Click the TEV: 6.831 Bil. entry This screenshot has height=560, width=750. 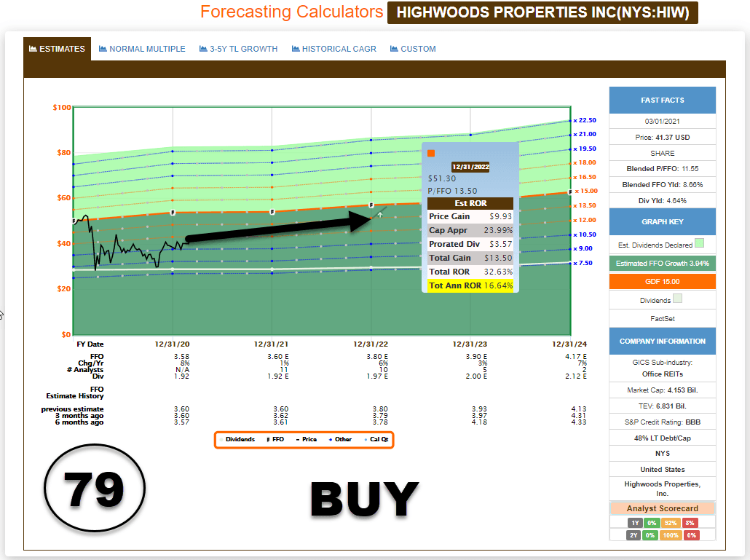[663, 406]
